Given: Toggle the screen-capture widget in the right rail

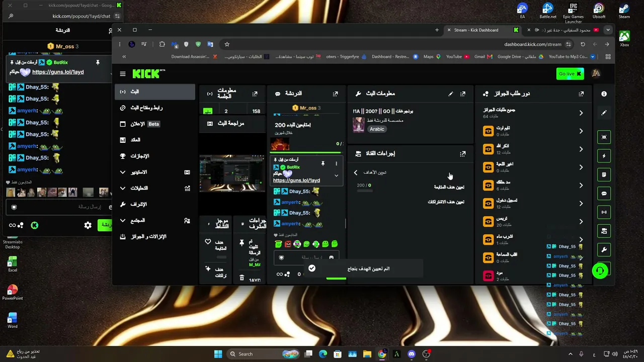Looking at the screenshot, I should click(604, 137).
